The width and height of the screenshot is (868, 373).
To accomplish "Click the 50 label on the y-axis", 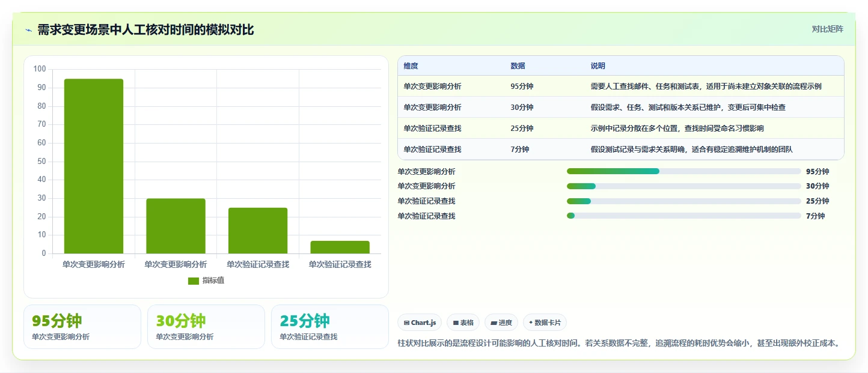I will click(x=41, y=161).
